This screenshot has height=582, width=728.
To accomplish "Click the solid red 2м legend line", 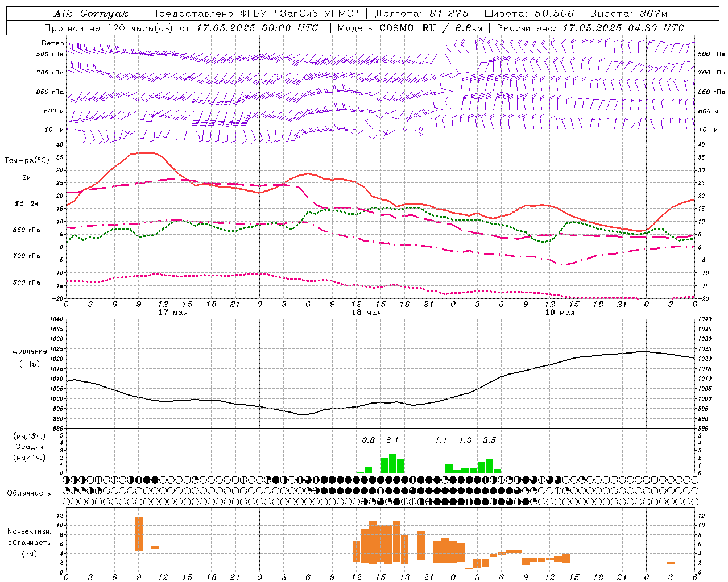I will coord(26,184).
